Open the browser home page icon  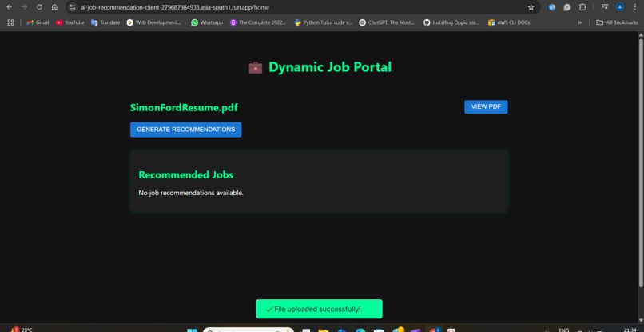click(x=54, y=7)
